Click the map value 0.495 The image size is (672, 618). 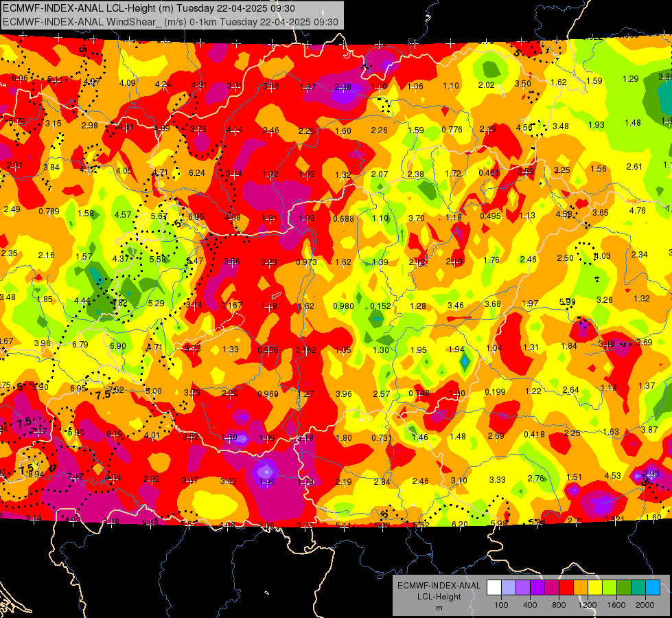490,216
